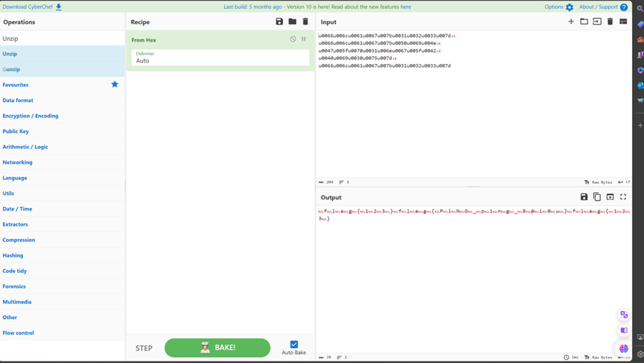Clear the input and output
This screenshot has height=363, width=644.
(610, 22)
